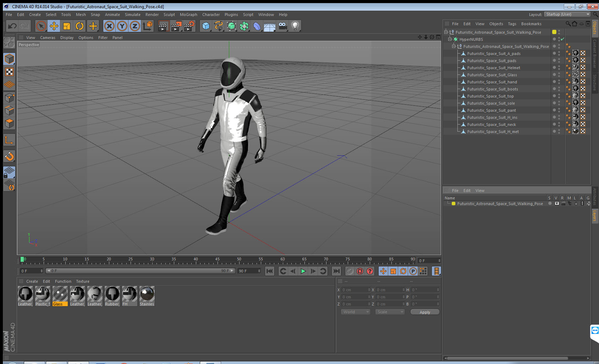Select Points mode in left sidebar
This screenshot has width=599, height=364.
pos(9,98)
